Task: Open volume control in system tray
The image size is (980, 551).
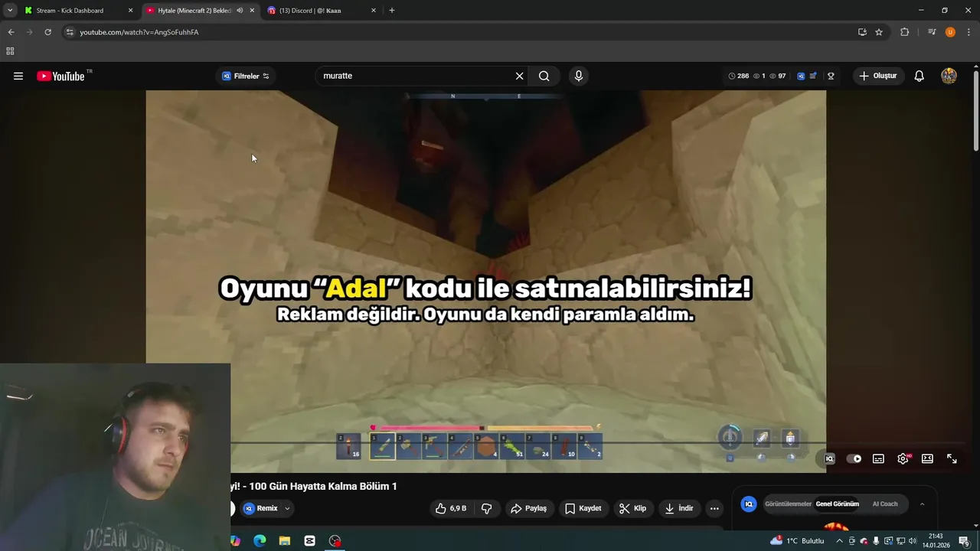Action: tap(912, 540)
